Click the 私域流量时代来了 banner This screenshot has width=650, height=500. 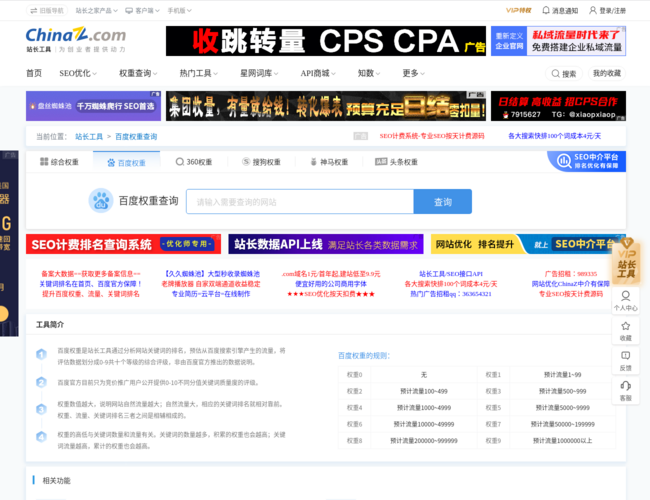pyautogui.click(x=558, y=41)
